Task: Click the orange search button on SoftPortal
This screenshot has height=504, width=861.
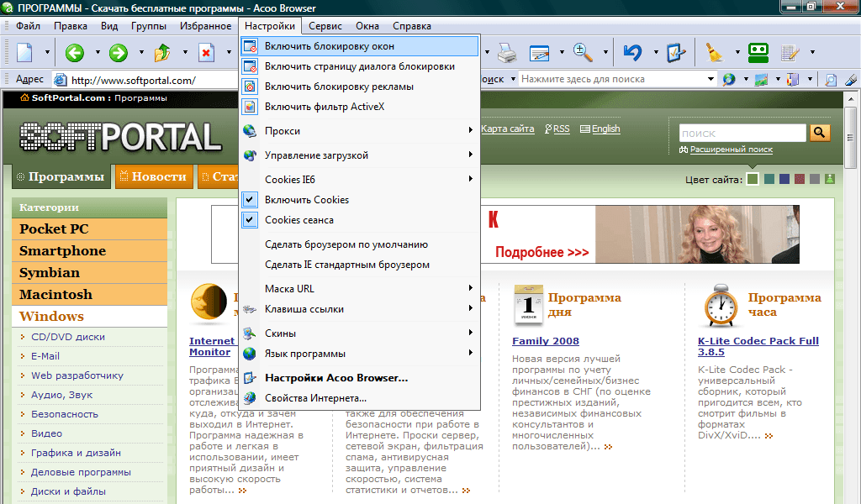Action: tap(819, 133)
